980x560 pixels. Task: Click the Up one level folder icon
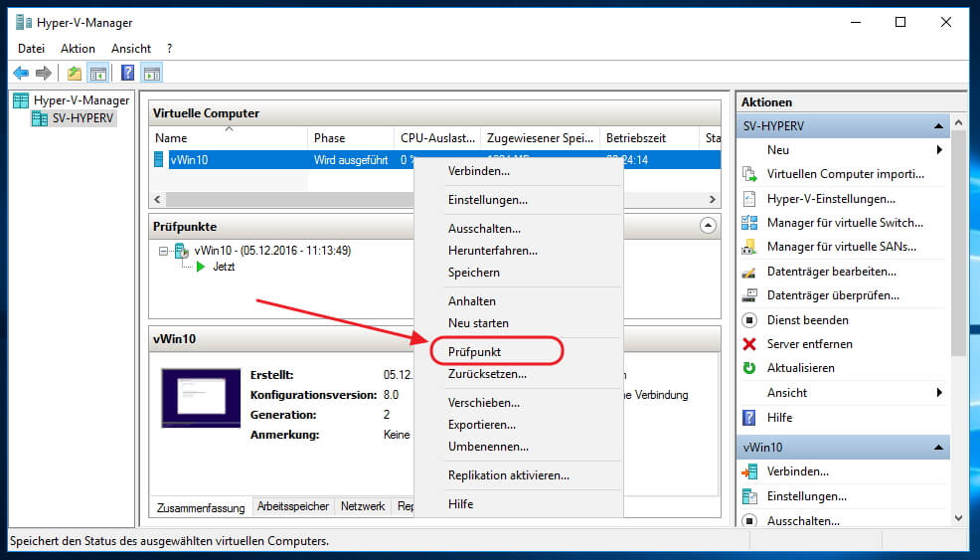coord(75,74)
